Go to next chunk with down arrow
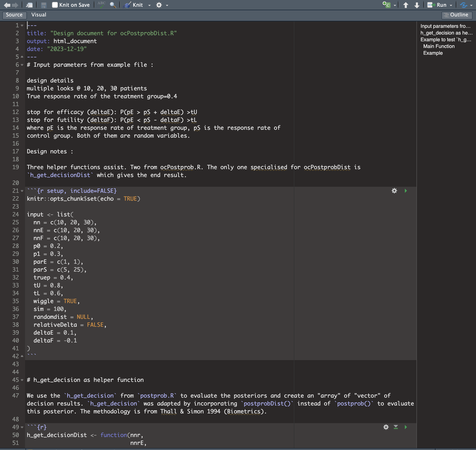Viewport: 476px width, 450px height. [417, 5]
